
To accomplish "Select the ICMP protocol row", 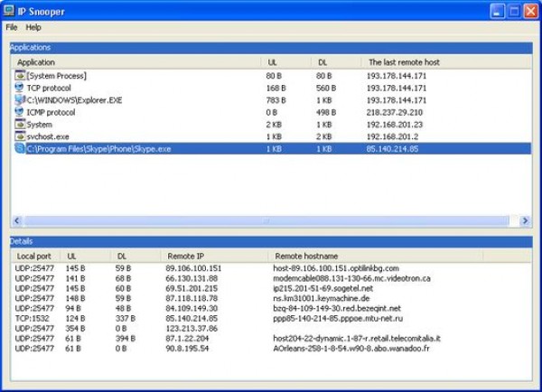I will (x=271, y=112).
